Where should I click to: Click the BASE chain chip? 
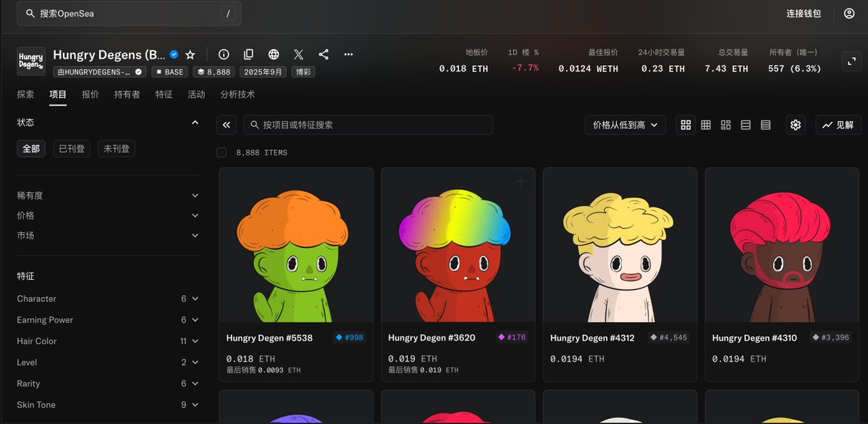click(170, 72)
